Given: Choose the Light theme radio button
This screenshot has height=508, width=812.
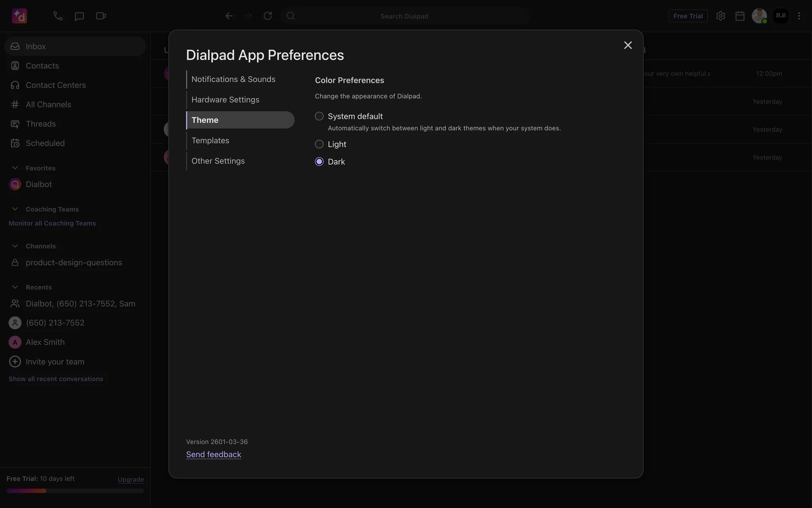Looking at the screenshot, I should pyautogui.click(x=319, y=144).
